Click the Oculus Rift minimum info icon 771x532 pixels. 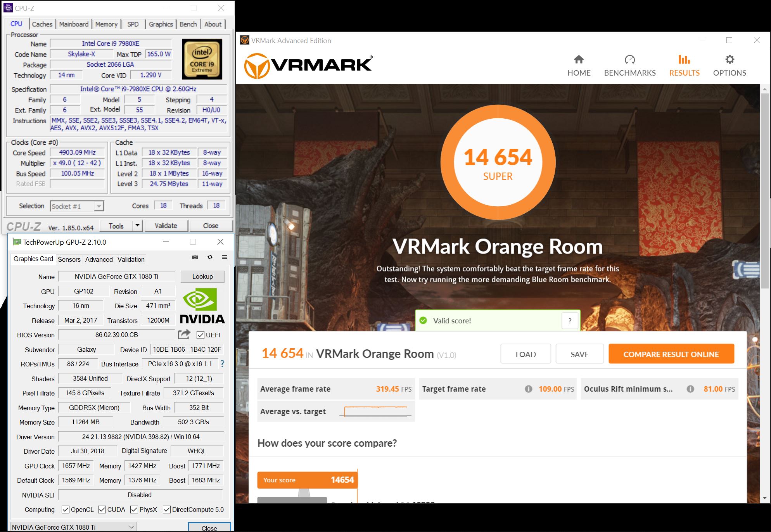pyautogui.click(x=690, y=389)
